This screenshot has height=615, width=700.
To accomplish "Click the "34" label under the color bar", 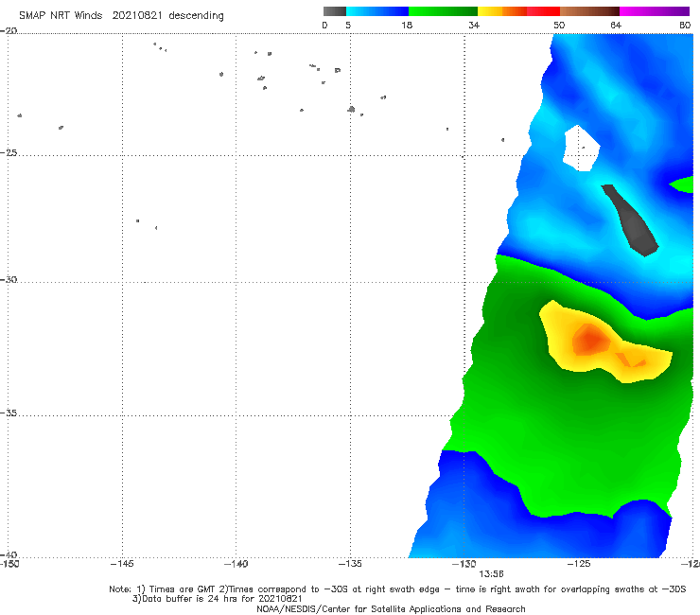I will tap(474, 25).
